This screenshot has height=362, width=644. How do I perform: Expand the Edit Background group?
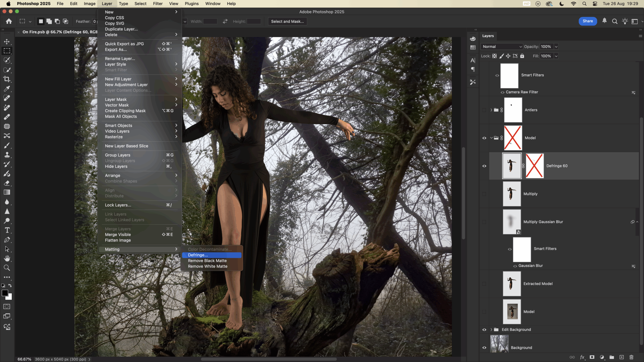pyautogui.click(x=491, y=330)
